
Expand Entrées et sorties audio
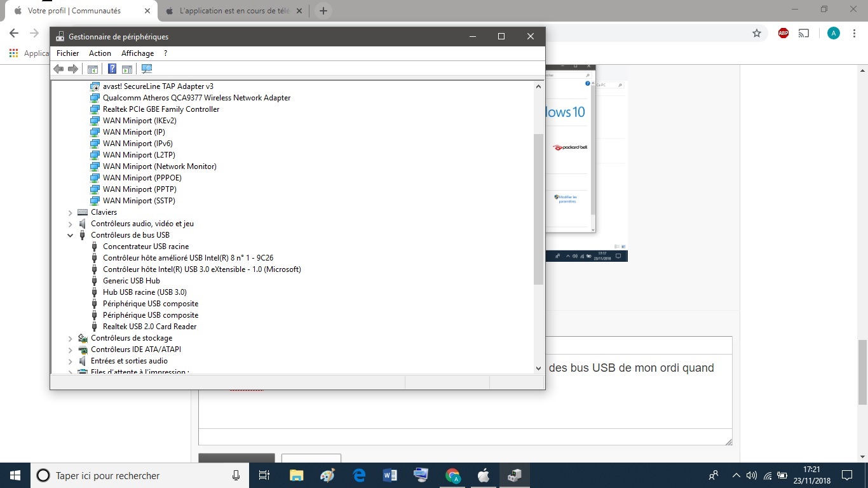[x=71, y=361]
